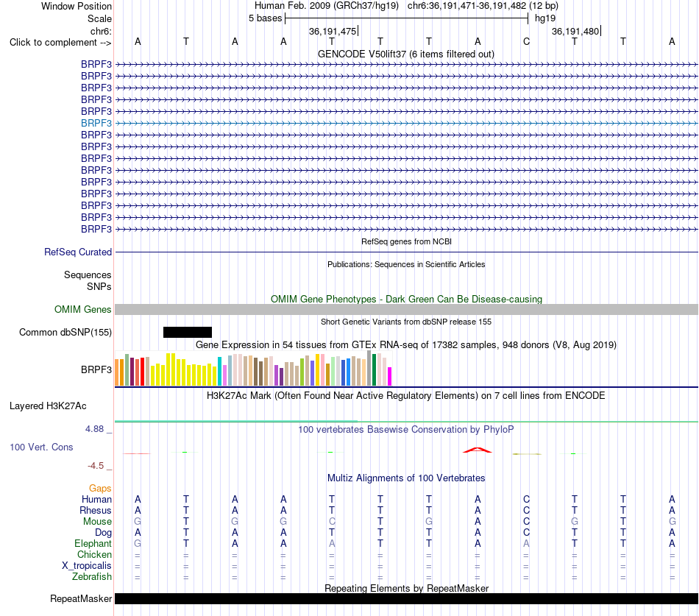This screenshot has width=699, height=616.
Task: Click the -4.5 PhyloP lower scale value
Action: (x=96, y=466)
